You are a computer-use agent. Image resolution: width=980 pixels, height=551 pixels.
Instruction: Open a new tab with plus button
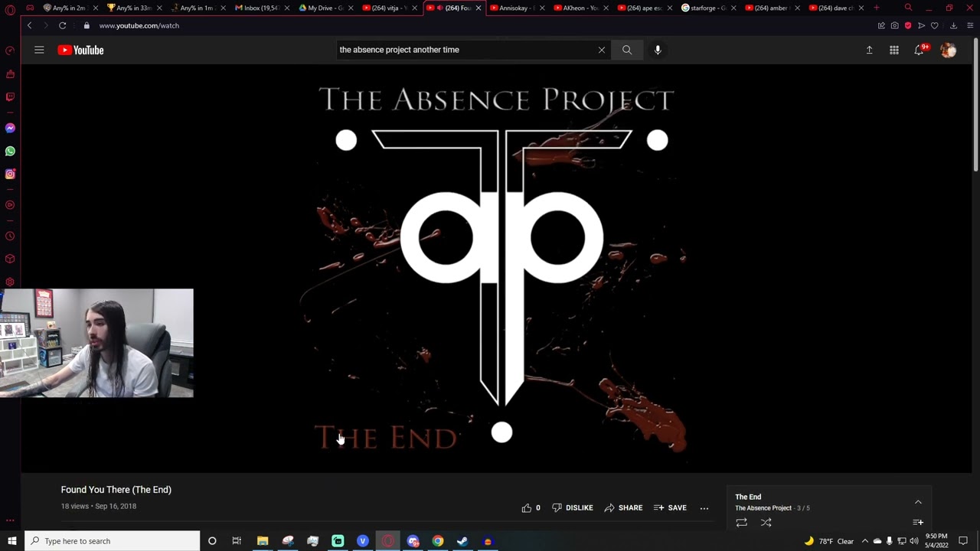(876, 8)
